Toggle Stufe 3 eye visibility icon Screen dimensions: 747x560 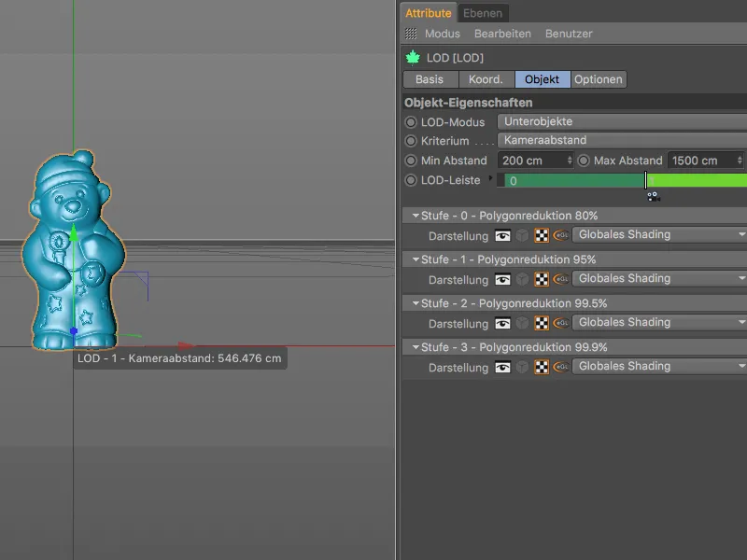click(502, 367)
